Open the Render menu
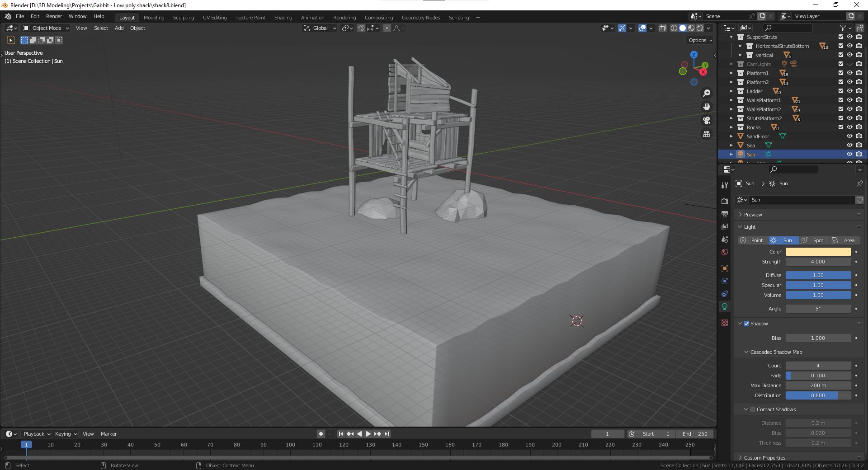 coord(54,16)
